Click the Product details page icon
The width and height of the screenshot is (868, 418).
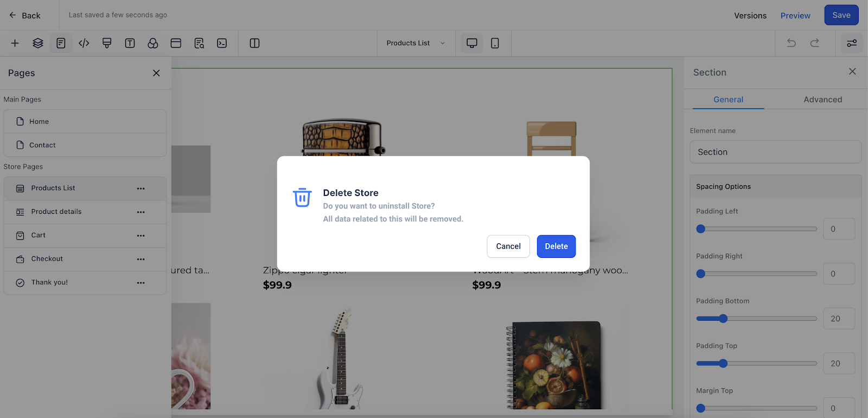(x=20, y=212)
